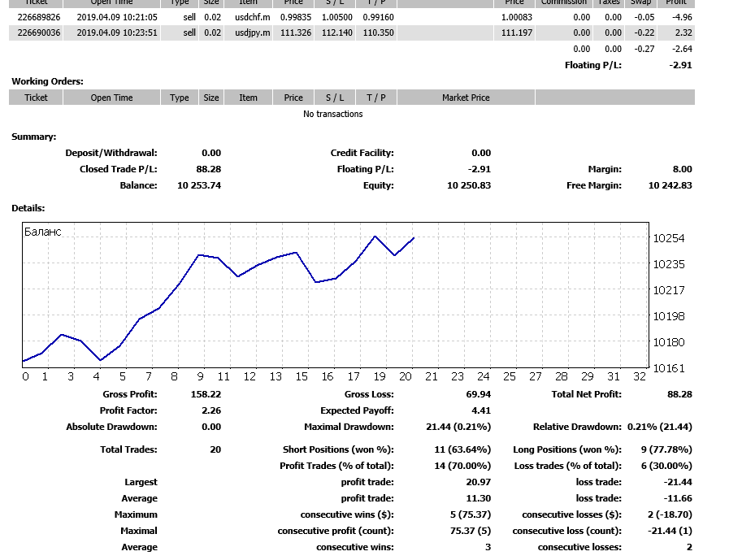
Task: Click the Баланс label in the chart
Action: tap(43, 232)
